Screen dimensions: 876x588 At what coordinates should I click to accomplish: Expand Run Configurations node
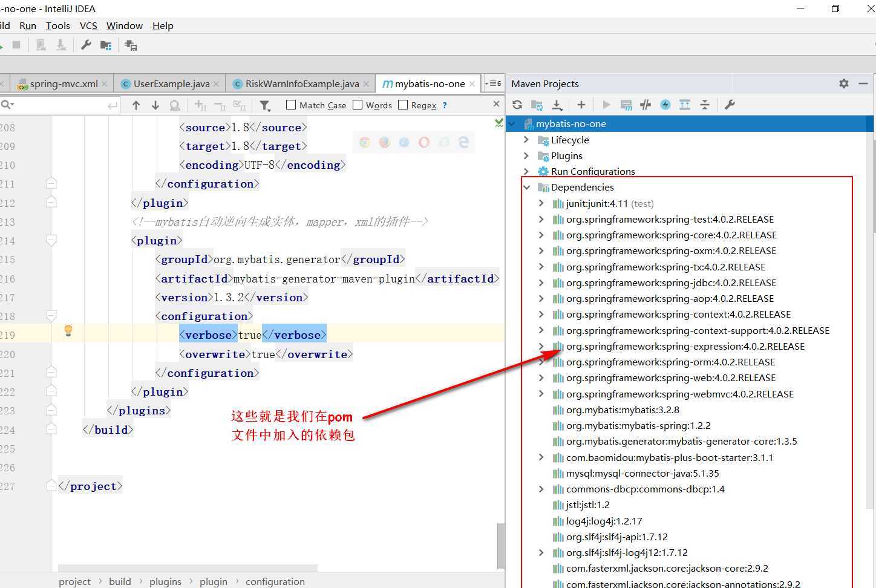(x=526, y=171)
